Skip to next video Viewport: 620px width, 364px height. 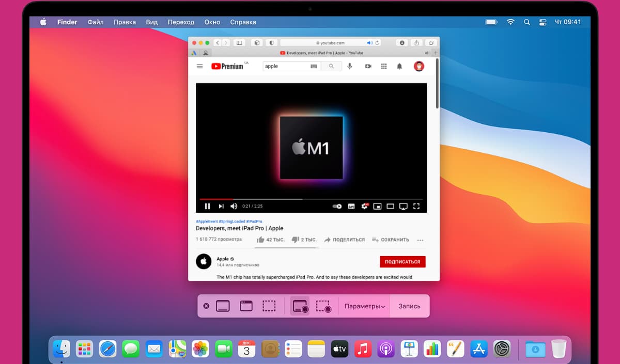[x=221, y=206]
